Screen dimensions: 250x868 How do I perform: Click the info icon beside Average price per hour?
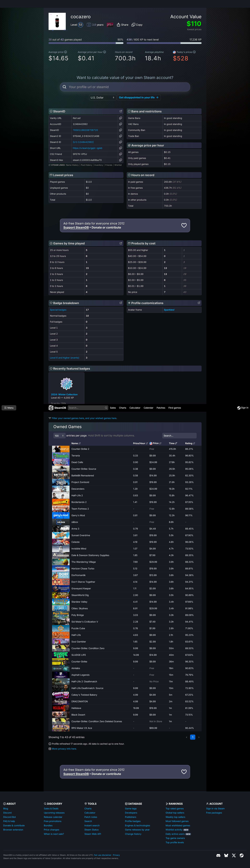tap(104, 52)
